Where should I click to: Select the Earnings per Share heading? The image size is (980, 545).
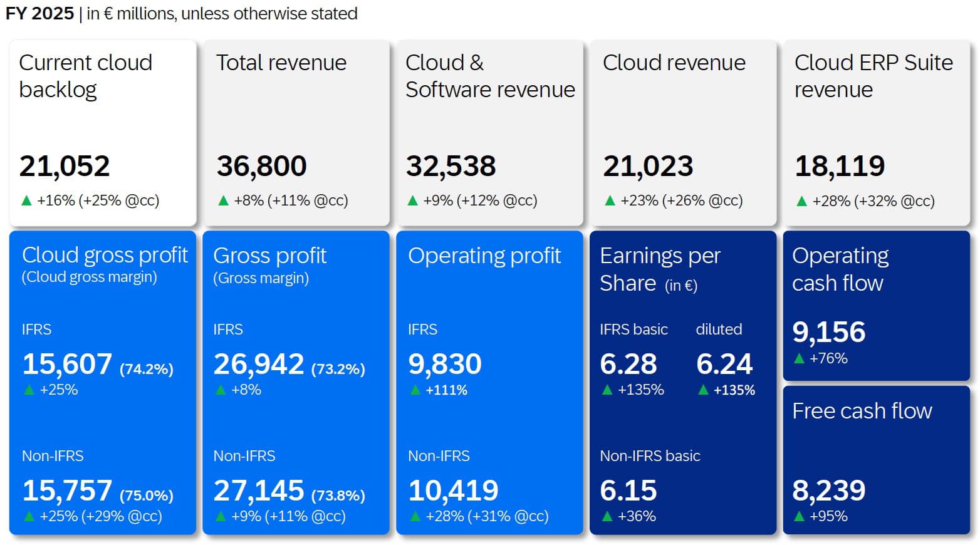point(660,269)
